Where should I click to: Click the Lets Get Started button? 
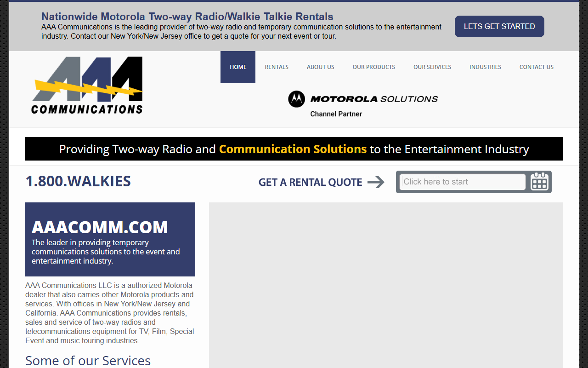pos(499,26)
